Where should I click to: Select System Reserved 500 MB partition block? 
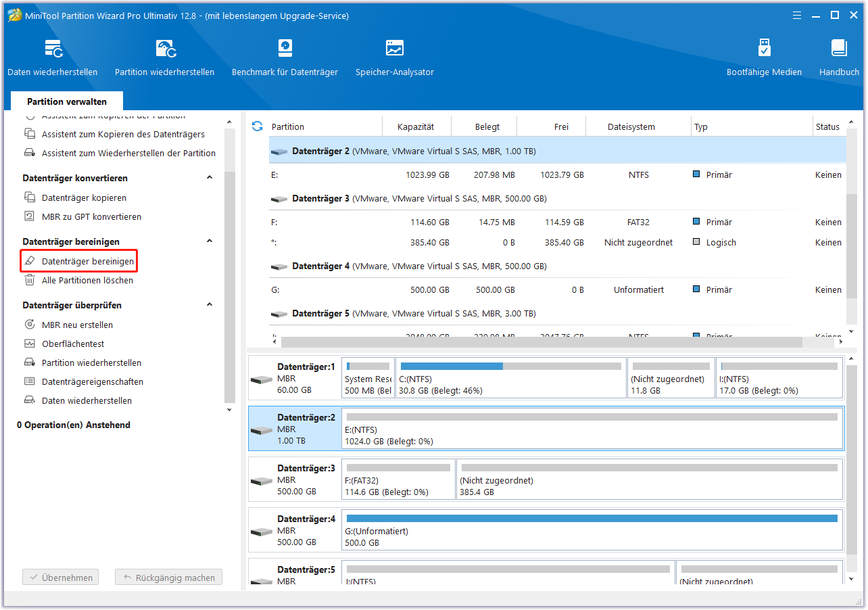(x=368, y=378)
